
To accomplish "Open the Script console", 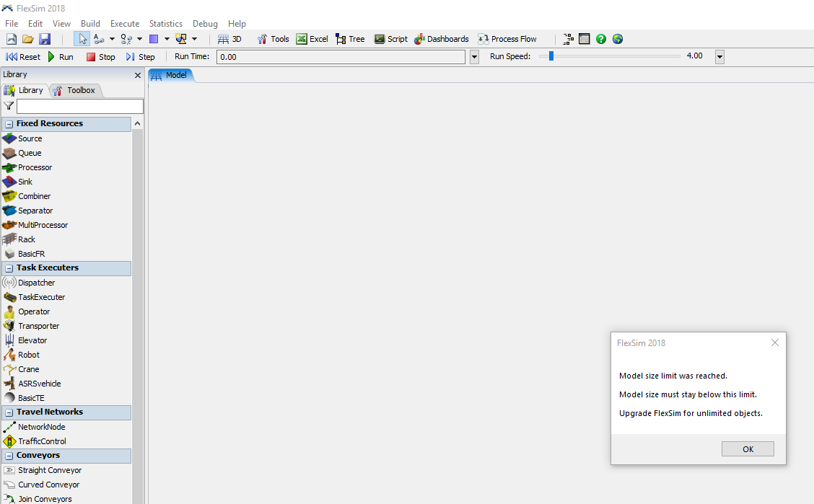I will coord(390,39).
